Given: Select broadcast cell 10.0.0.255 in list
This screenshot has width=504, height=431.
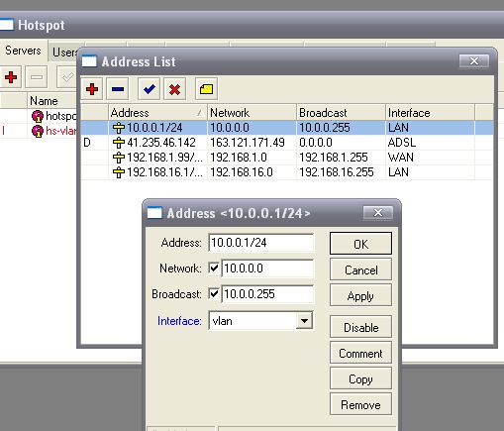Looking at the screenshot, I should (x=325, y=128).
